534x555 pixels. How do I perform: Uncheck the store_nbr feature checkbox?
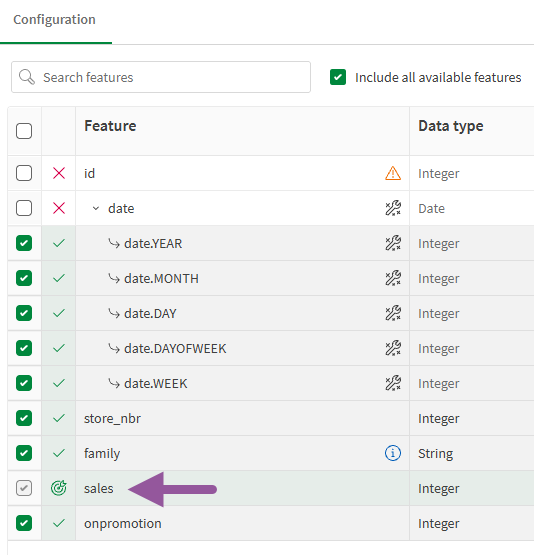24,418
